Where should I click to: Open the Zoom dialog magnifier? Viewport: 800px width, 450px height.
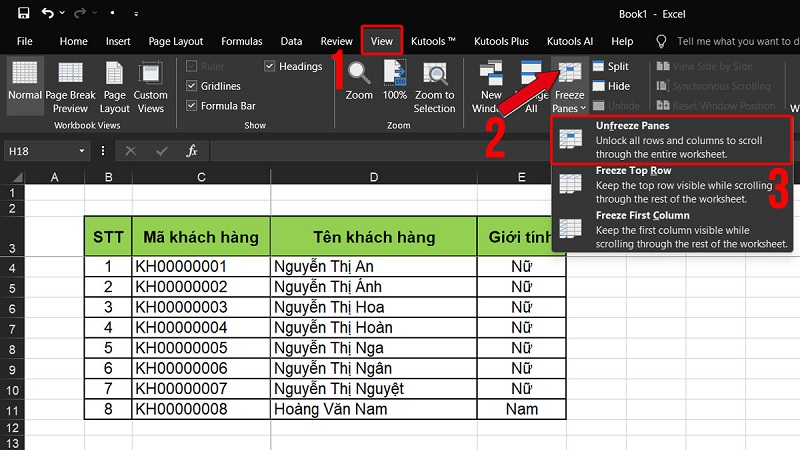tap(359, 81)
